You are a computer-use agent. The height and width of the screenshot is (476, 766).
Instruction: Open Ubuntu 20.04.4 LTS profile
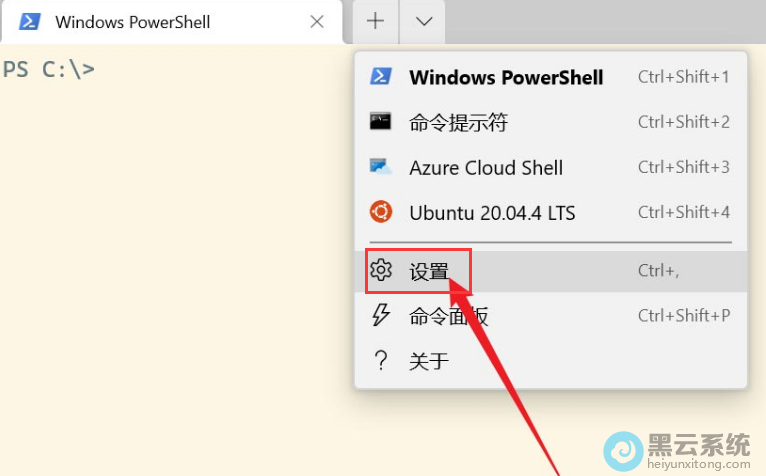[492, 213]
